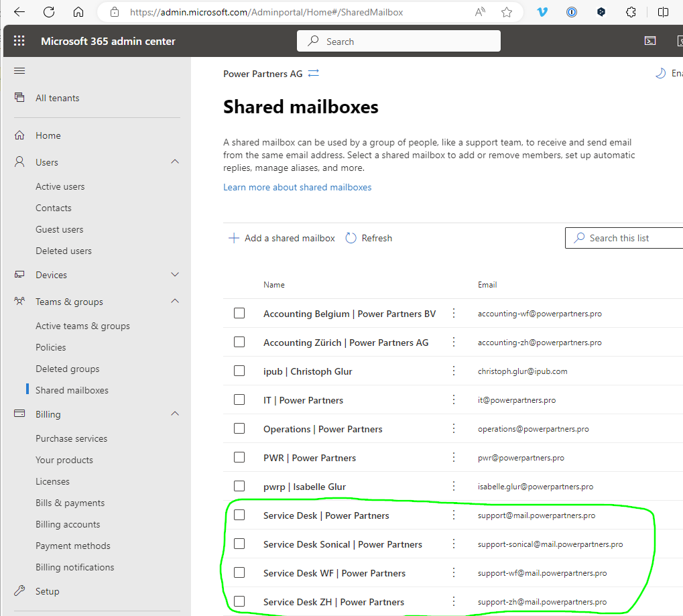View site information via the lock icon
The image size is (683, 616).
115,12
